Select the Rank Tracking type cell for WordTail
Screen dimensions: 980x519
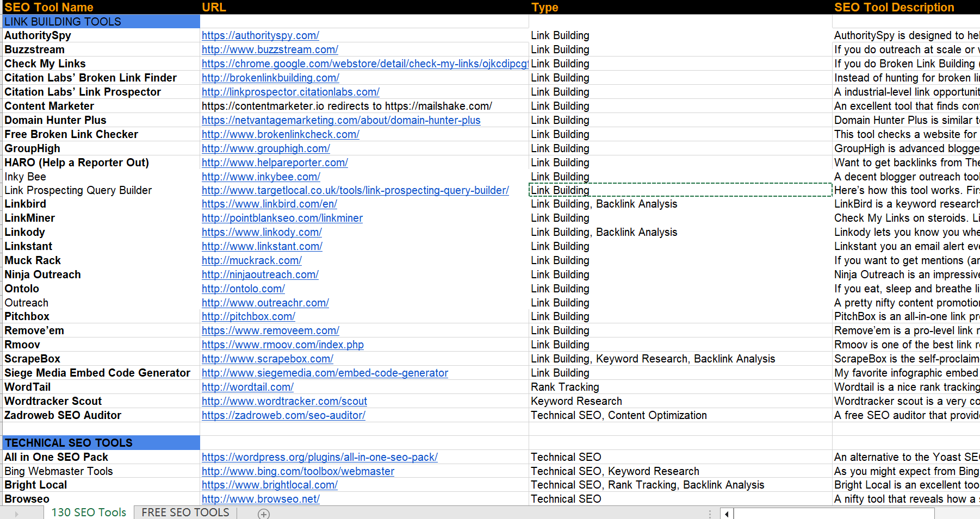pos(680,387)
